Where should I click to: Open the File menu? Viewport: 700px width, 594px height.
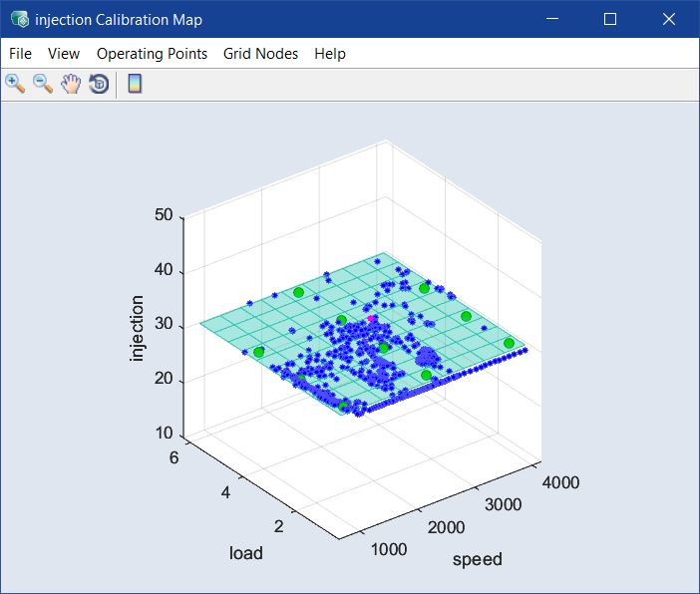click(x=20, y=54)
